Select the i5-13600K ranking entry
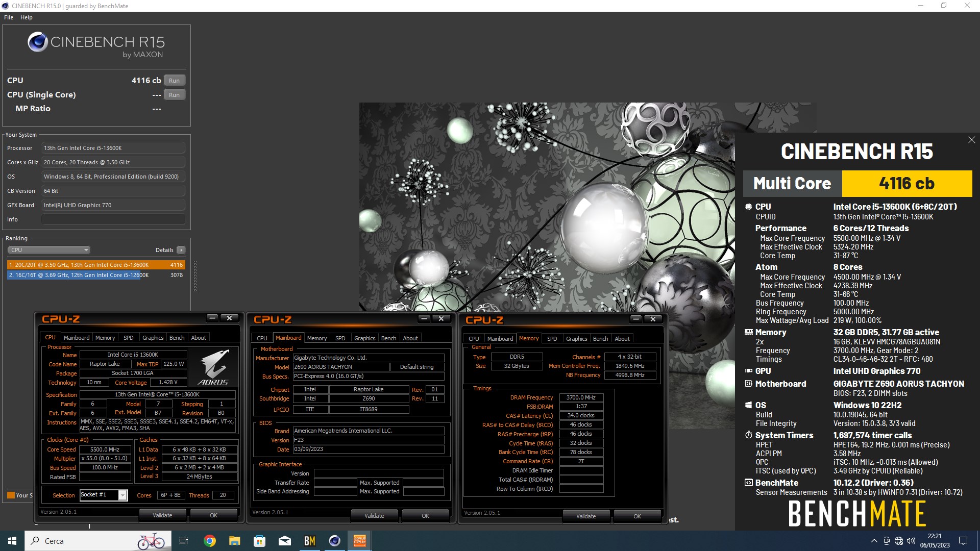Screen dimensions: 980x551 pos(96,265)
